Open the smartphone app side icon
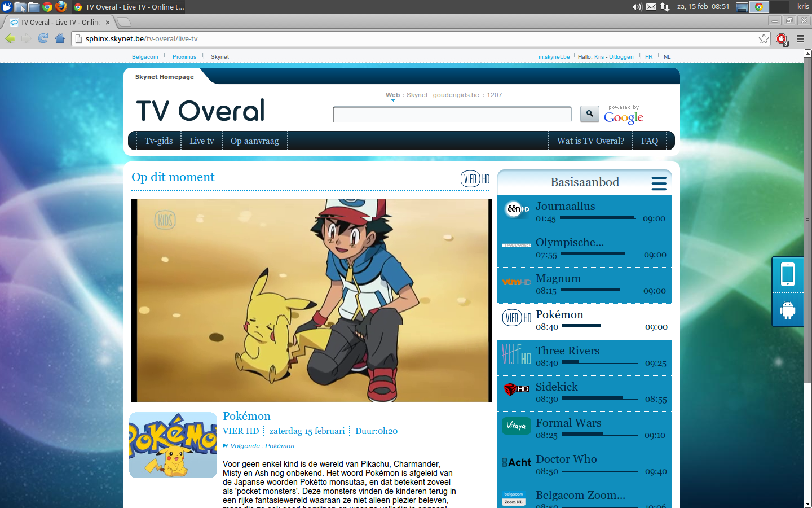This screenshot has width=812, height=508. point(788,274)
